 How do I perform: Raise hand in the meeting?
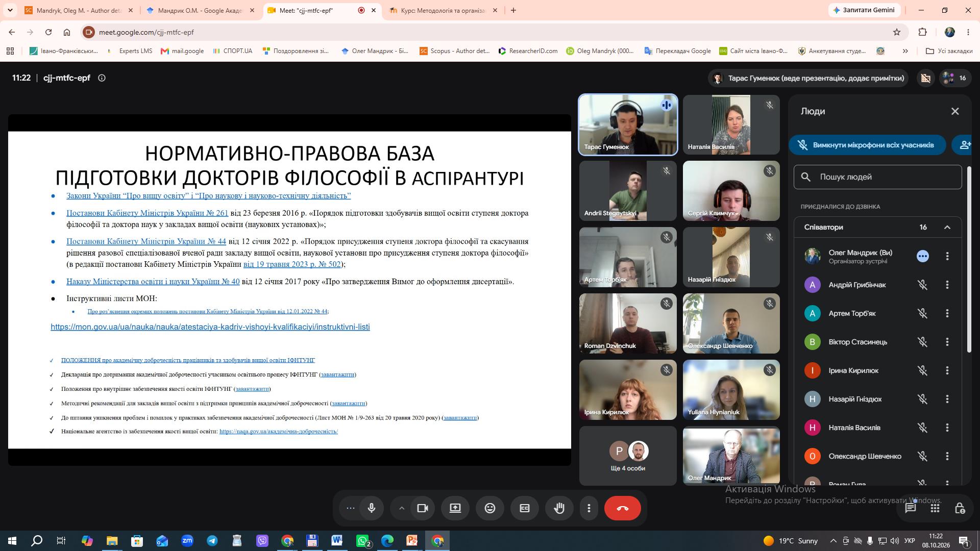pyautogui.click(x=559, y=508)
